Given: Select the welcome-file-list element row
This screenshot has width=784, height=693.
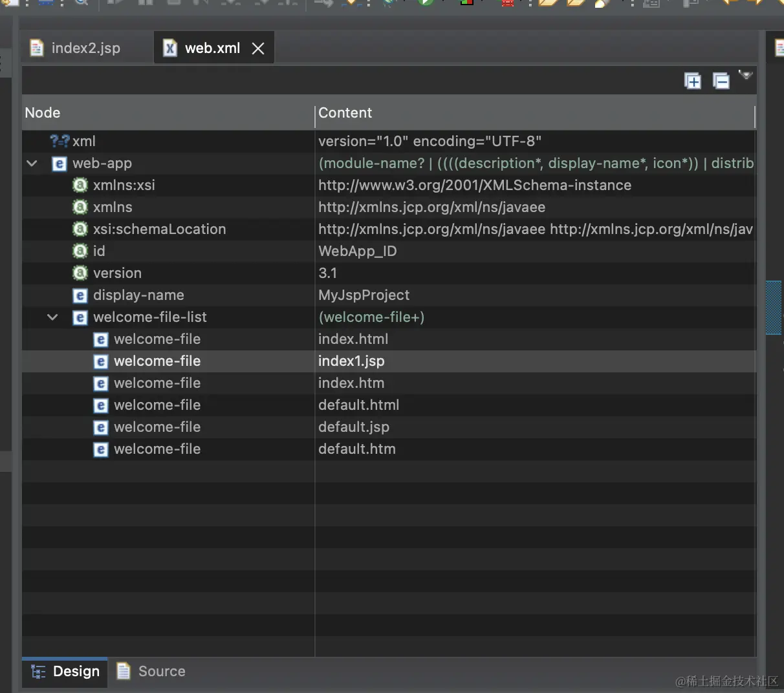Looking at the screenshot, I should [x=389, y=317].
